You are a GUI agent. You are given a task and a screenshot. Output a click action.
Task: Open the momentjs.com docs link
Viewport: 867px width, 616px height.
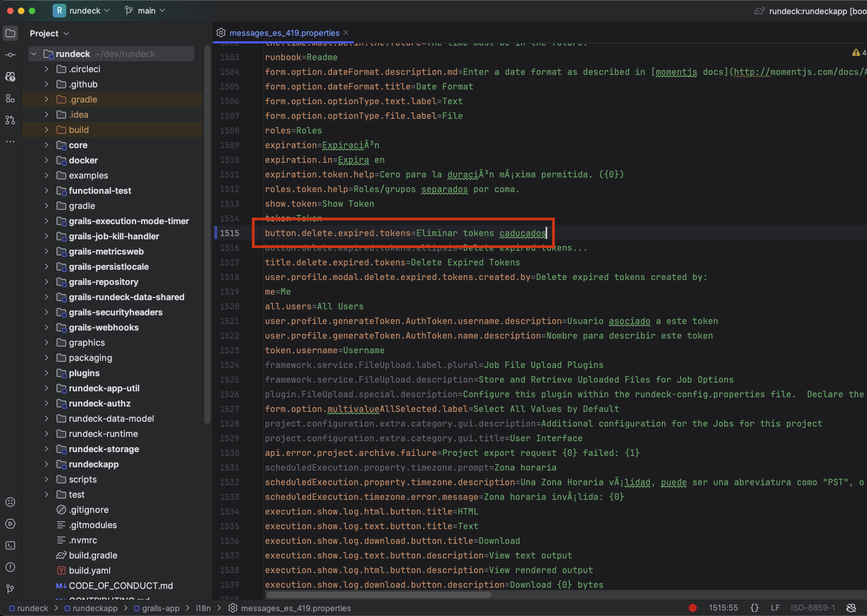point(800,72)
